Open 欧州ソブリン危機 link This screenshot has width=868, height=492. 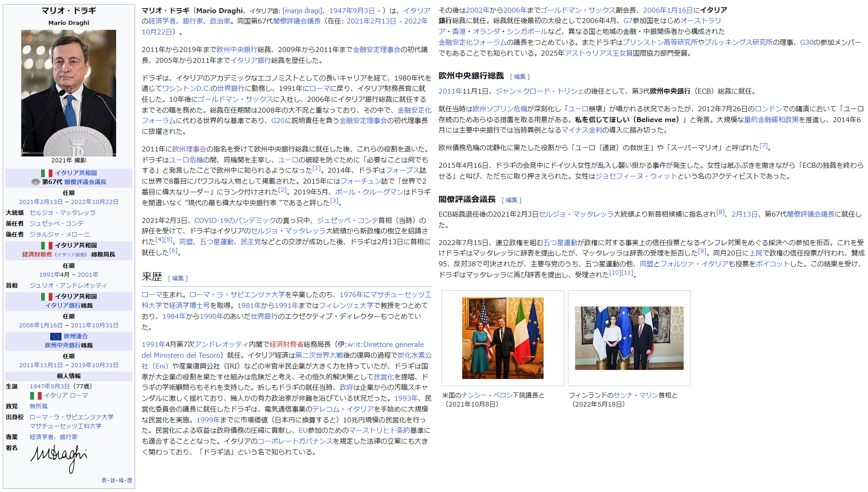pos(500,109)
